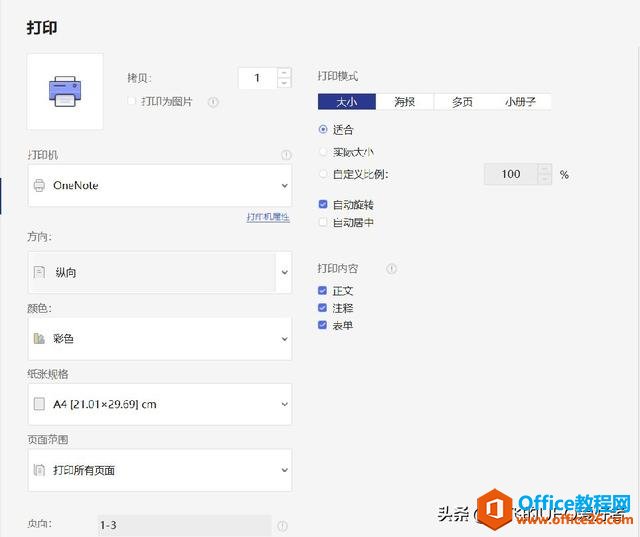This screenshot has height=537, width=640.
Task: Click the large printer preview icon
Action: coord(64,91)
